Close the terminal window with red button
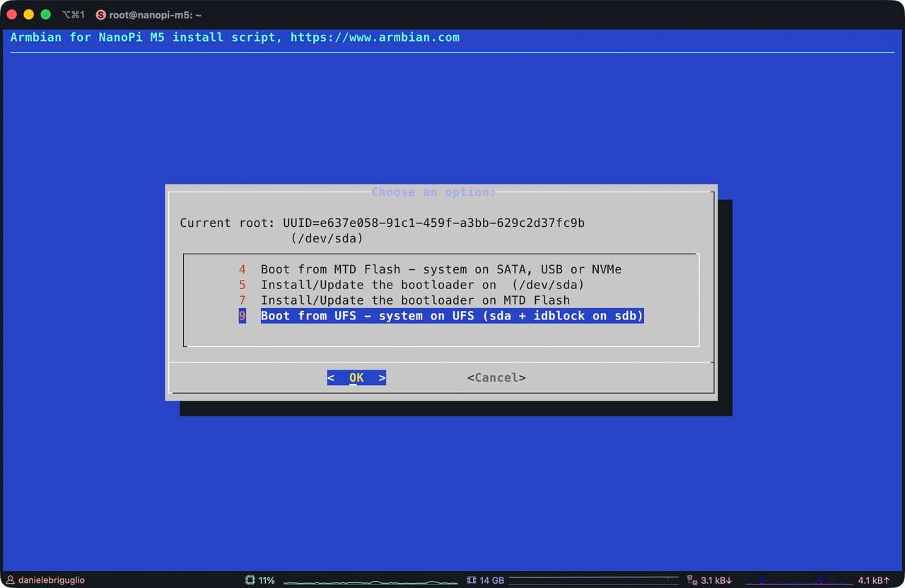Viewport: 905px width, 588px height. pyautogui.click(x=11, y=15)
